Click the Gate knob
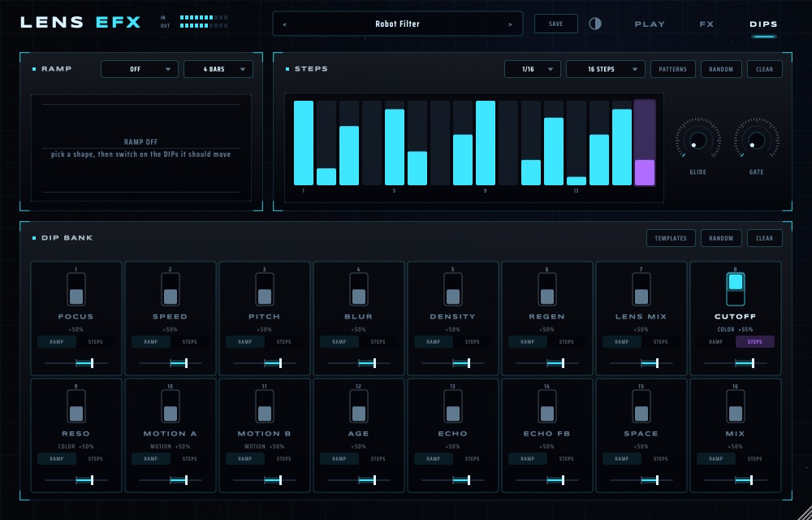Viewport: 812px width, 520px height. tap(756, 141)
